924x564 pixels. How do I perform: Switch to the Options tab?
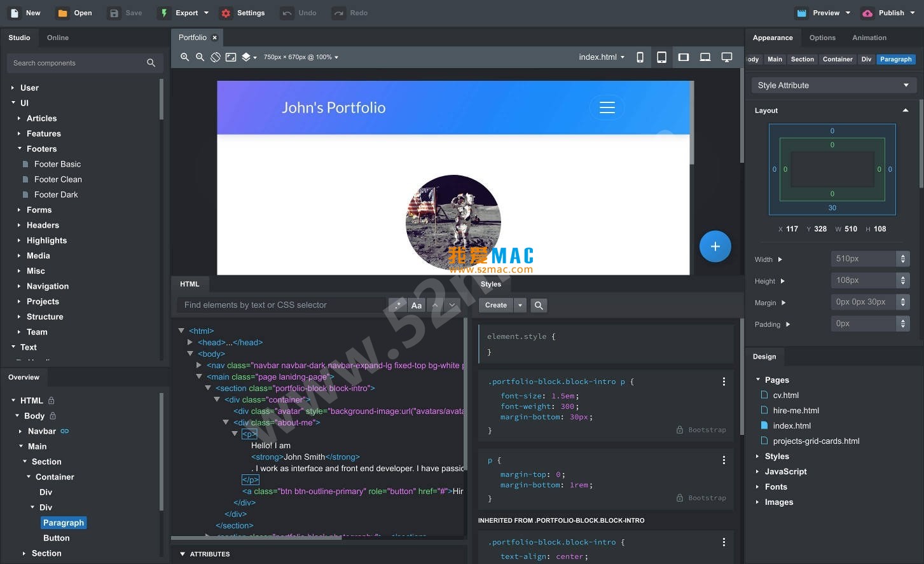click(x=822, y=38)
